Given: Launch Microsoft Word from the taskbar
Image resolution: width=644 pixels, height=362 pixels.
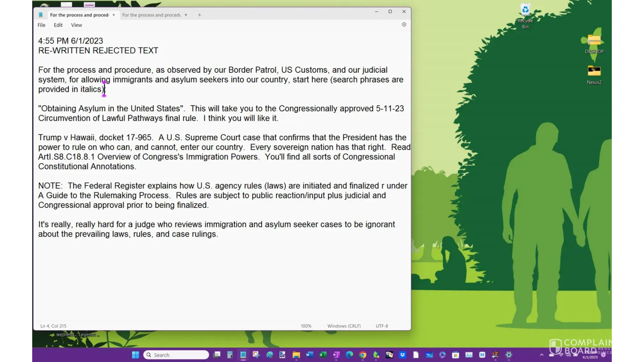Looking at the screenshot, I should [310, 355].
